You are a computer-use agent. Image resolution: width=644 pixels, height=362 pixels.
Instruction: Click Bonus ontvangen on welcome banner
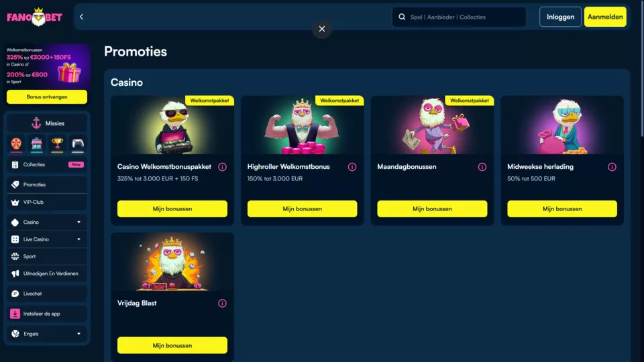click(x=47, y=97)
